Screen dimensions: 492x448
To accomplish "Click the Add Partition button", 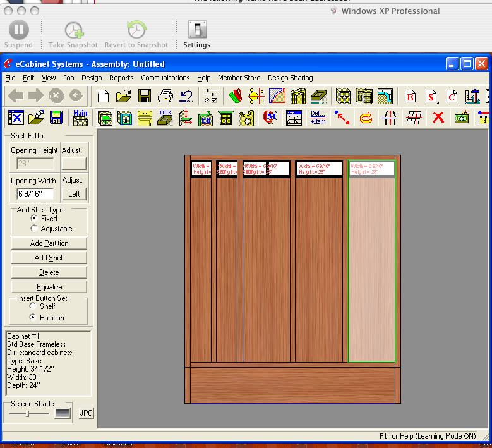I will pyautogui.click(x=49, y=243).
